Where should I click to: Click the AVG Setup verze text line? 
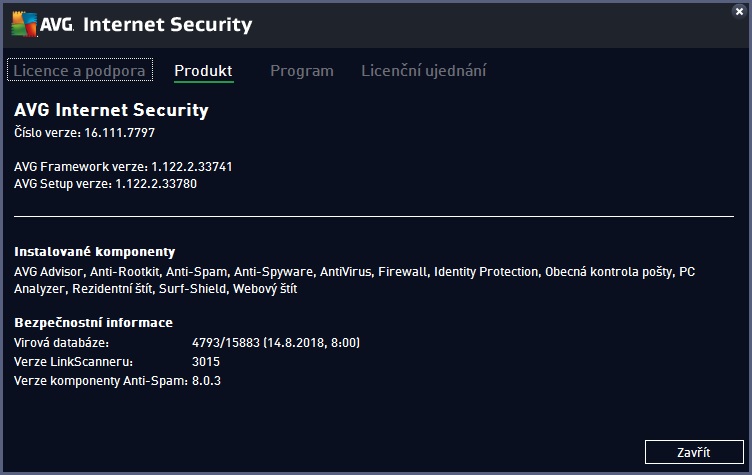113,183
